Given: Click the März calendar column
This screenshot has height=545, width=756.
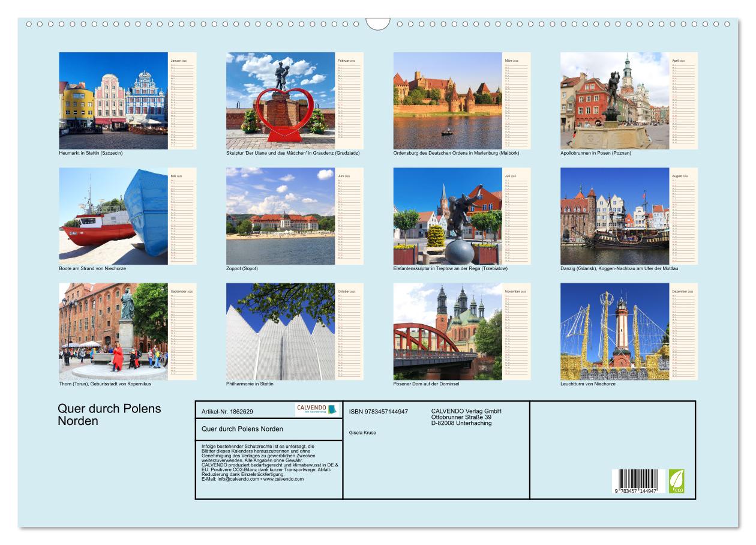Looking at the screenshot, I should click(517, 101).
